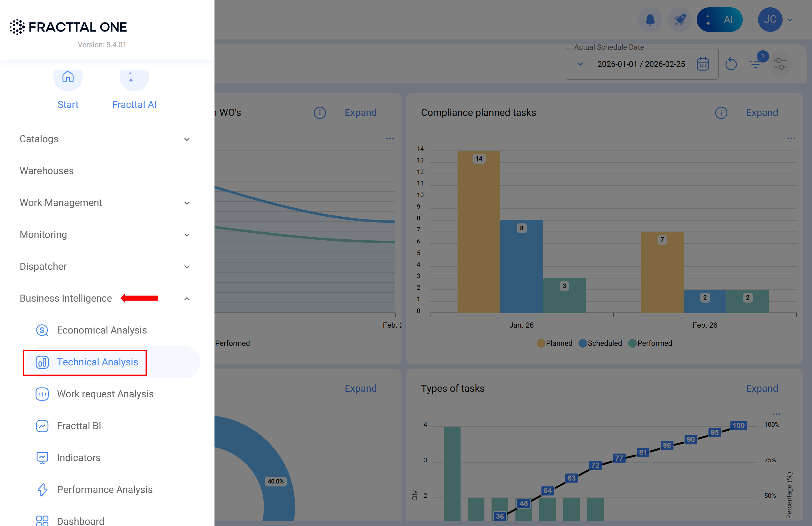Open three-dots menu on Compliance chart
This screenshot has width=812, height=526.
coord(791,138)
